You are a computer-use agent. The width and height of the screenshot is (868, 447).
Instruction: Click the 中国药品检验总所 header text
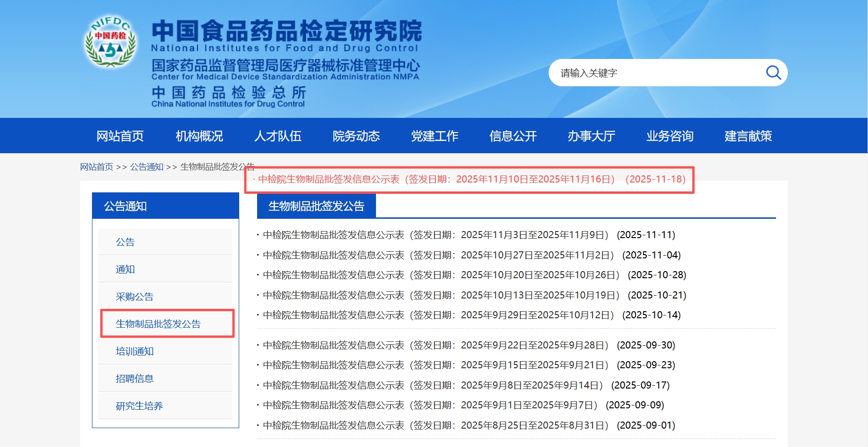point(229,92)
